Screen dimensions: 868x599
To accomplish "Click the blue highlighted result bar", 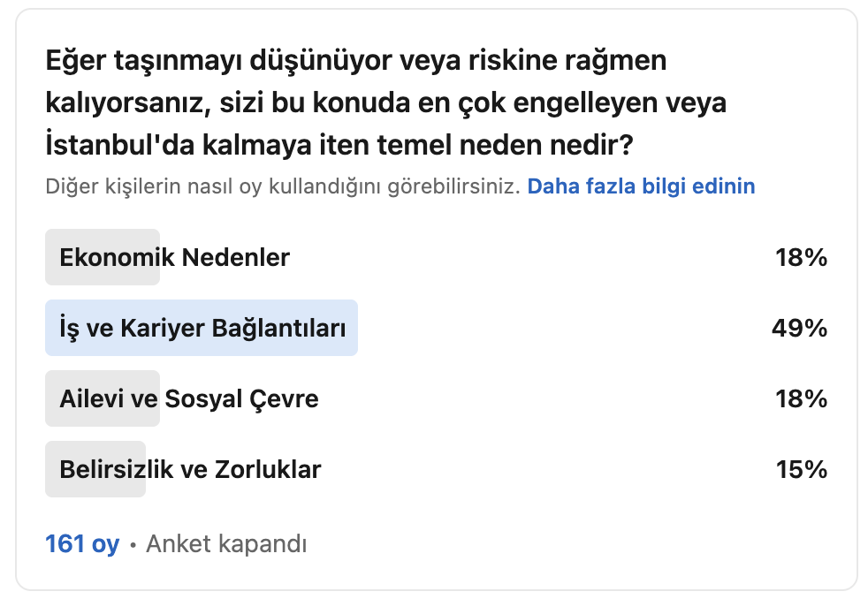I will coord(202,328).
